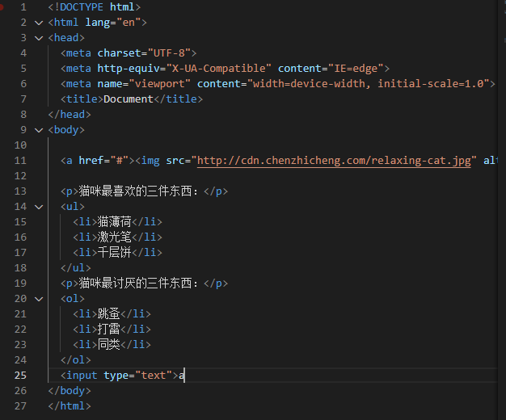Place cursor in 同类 list item
The width and height of the screenshot is (506, 420).
pyautogui.click(x=108, y=345)
